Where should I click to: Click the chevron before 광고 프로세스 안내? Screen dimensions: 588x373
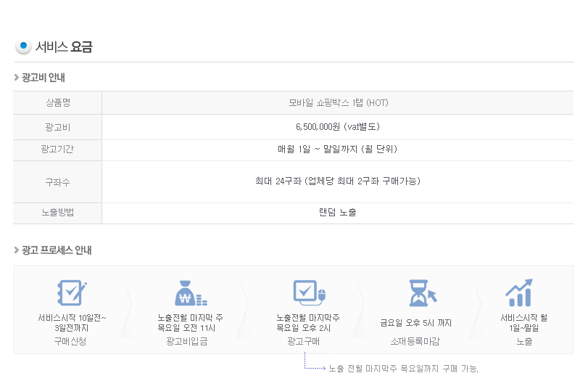17,250
